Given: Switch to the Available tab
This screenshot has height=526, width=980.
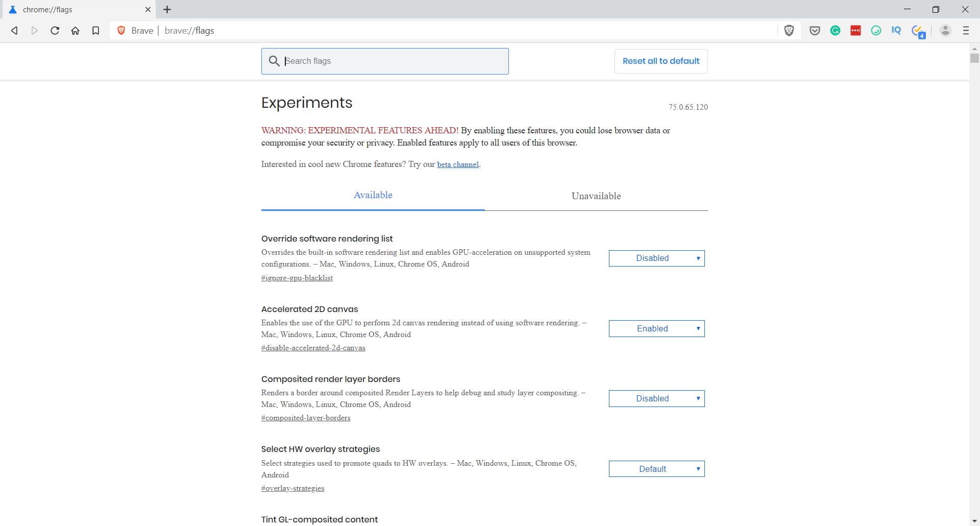Looking at the screenshot, I should (x=373, y=195).
